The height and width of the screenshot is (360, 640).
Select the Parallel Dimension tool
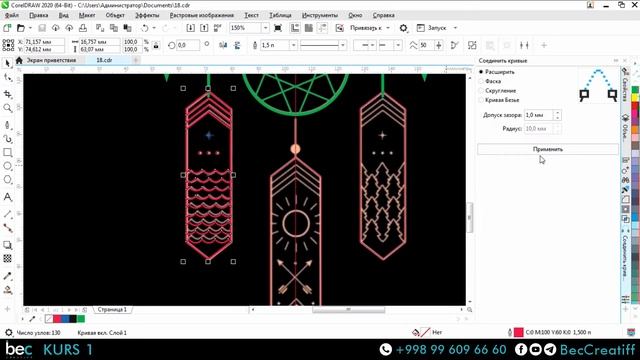tap(7, 214)
